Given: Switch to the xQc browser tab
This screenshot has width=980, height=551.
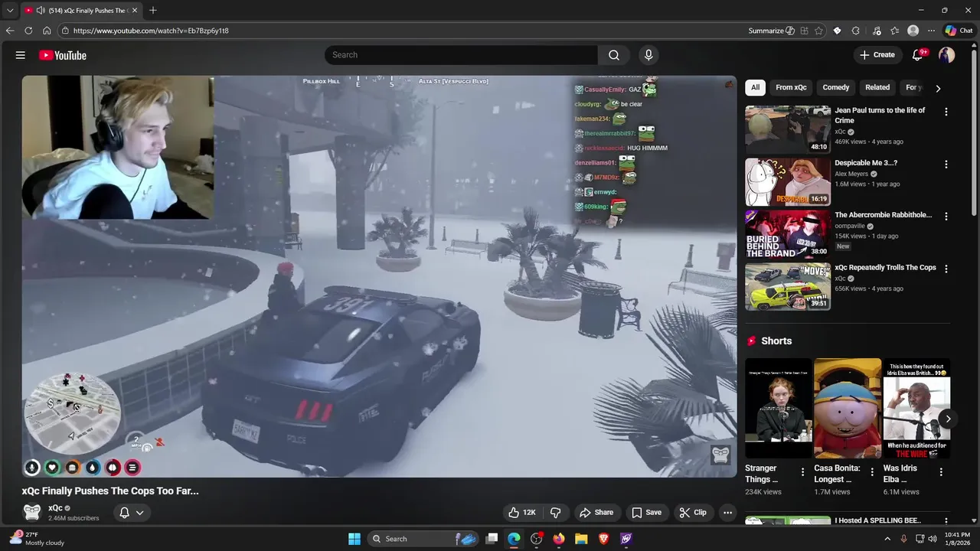Looking at the screenshot, I should point(80,11).
